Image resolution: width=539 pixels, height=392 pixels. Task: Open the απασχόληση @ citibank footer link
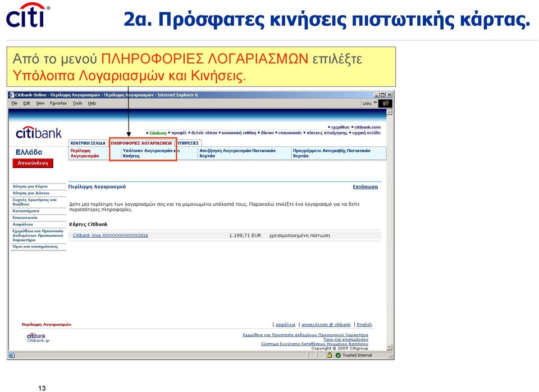coord(326,325)
